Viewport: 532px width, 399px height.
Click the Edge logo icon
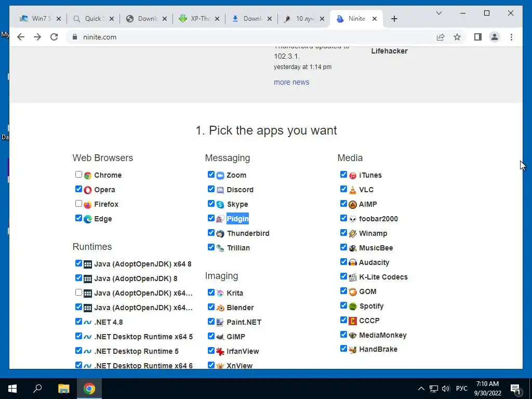pos(88,219)
